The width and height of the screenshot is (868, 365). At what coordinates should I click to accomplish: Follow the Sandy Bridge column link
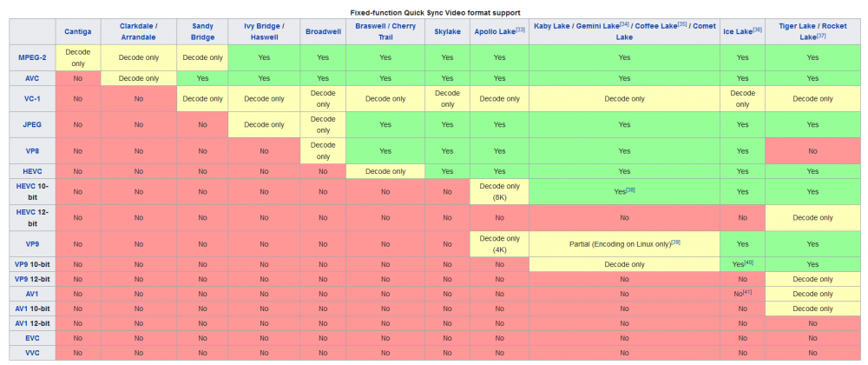click(x=202, y=31)
